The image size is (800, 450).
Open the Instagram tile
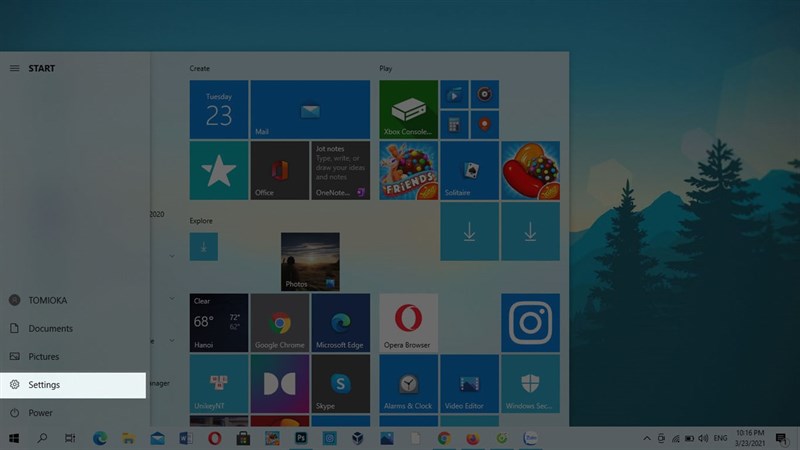click(530, 323)
